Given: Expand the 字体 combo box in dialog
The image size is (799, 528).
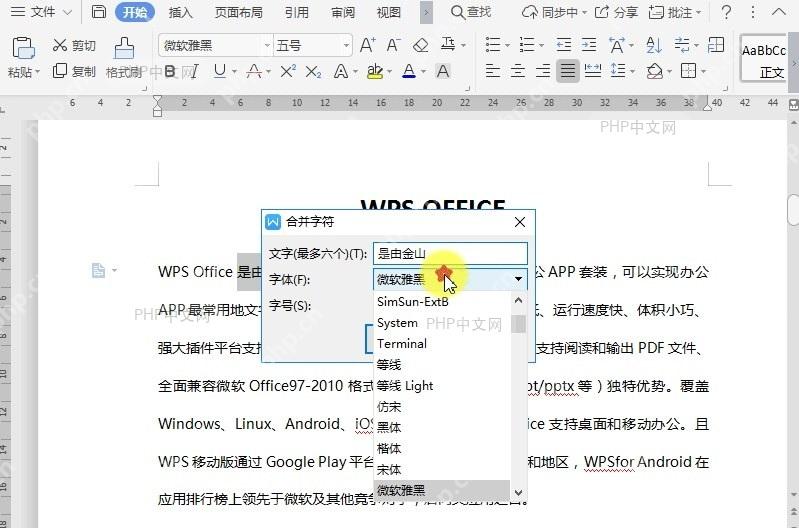Looking at the screenshot, I should [x=518, y=279].
